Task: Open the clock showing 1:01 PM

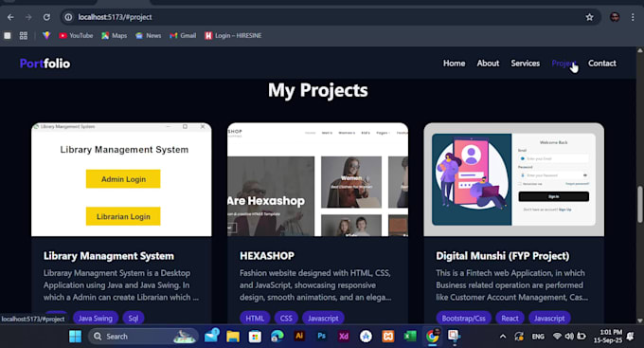Action: coord(608,337)
